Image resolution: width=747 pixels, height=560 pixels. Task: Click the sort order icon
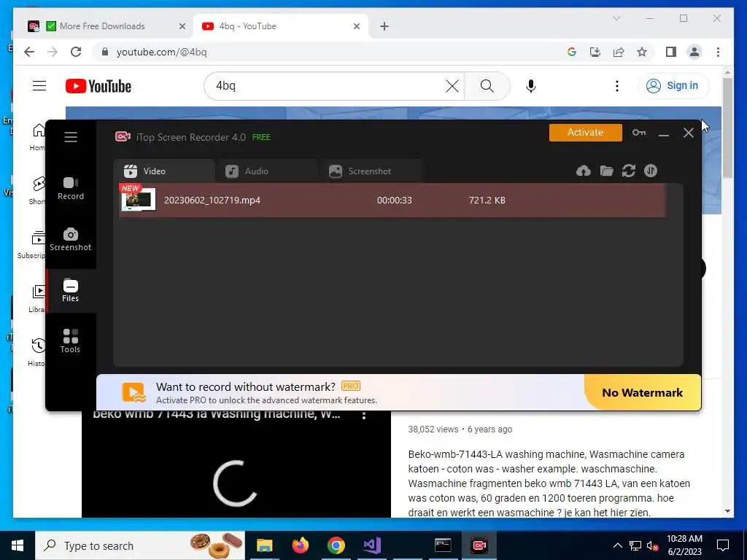coord(651,171)
